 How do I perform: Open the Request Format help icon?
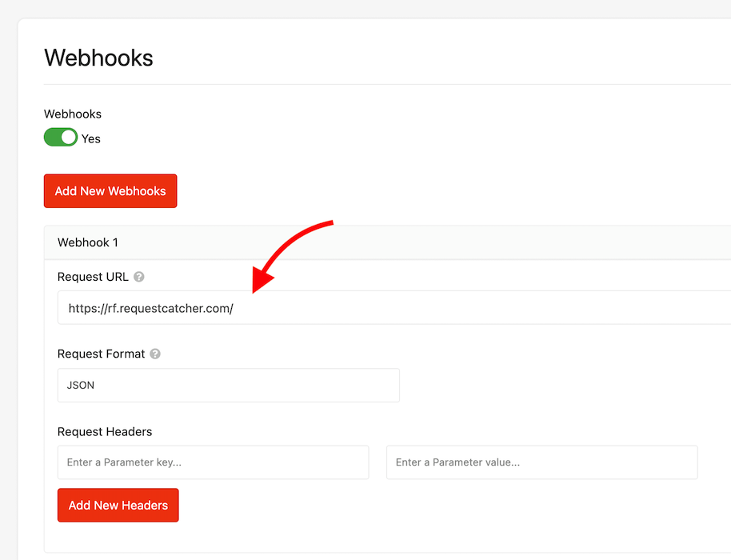pos(155,354)
